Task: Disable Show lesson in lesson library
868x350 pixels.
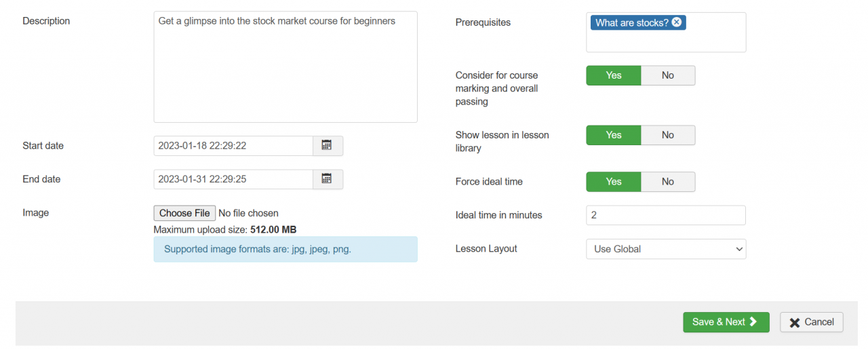Action: point(667,135)
